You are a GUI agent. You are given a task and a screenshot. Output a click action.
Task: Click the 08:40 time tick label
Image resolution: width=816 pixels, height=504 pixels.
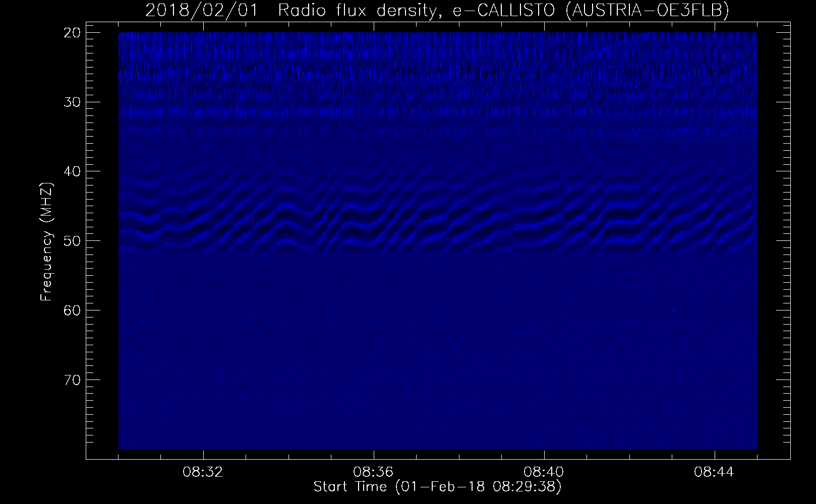544,473
